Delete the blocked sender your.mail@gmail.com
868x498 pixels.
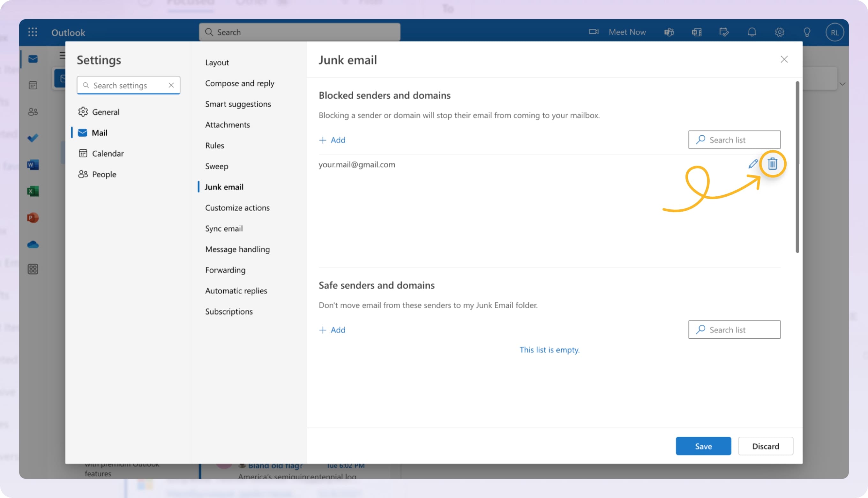(x=773, y=164)
